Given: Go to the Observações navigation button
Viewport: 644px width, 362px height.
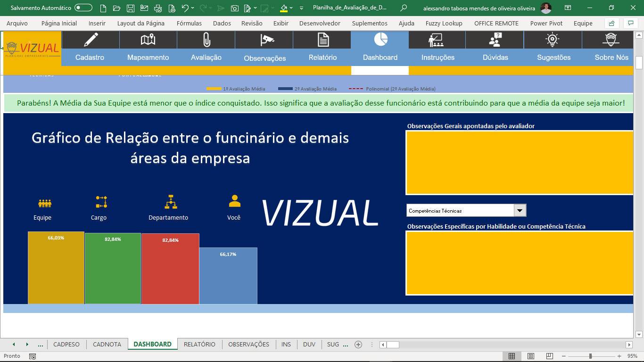Looking at the screenshot, I should click(265, 58).
